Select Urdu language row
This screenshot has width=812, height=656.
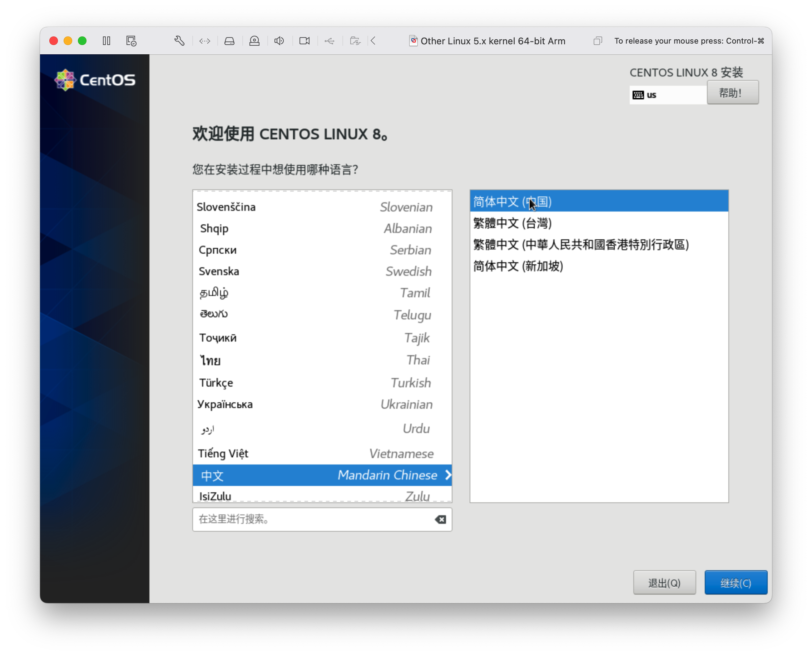(322, 429)
